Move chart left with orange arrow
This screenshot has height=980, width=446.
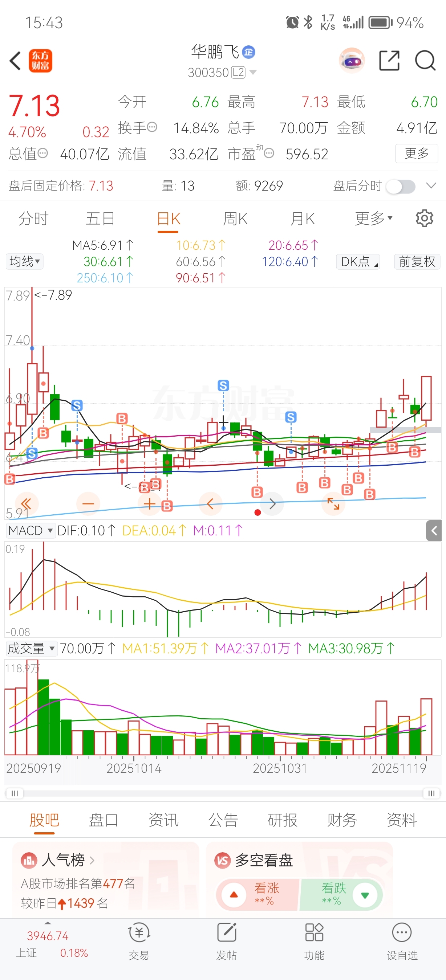(x=210, y=504)
